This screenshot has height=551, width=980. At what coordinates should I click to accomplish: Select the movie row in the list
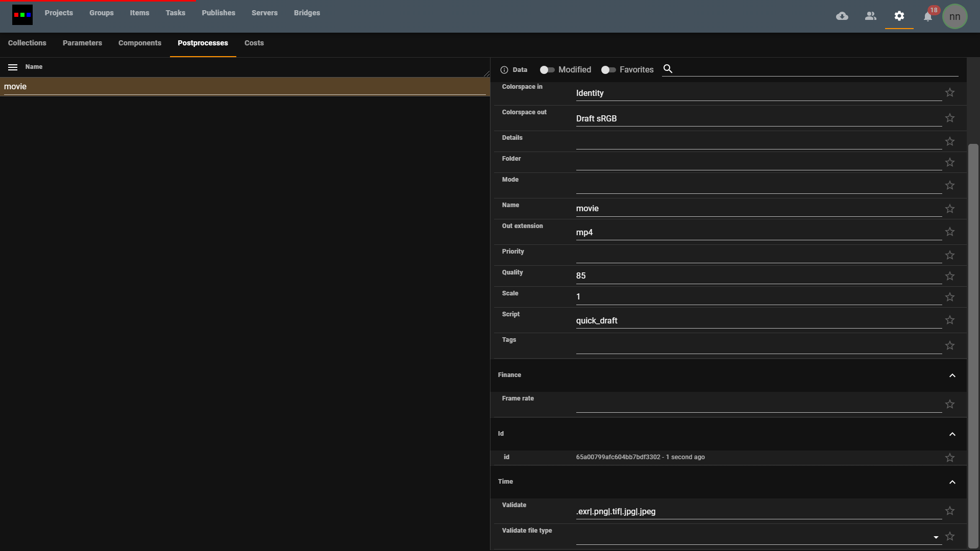(x=244, y=87)
